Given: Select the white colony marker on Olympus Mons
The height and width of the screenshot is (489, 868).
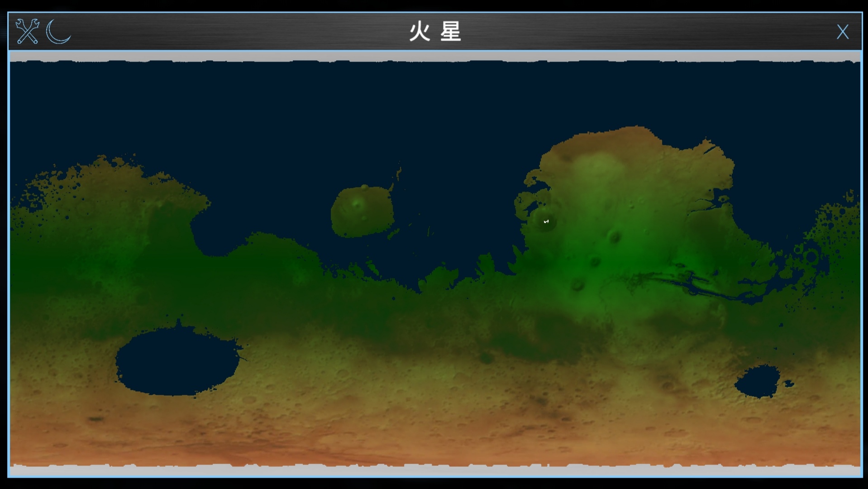Looking at the screenshot, I should 546,221.
